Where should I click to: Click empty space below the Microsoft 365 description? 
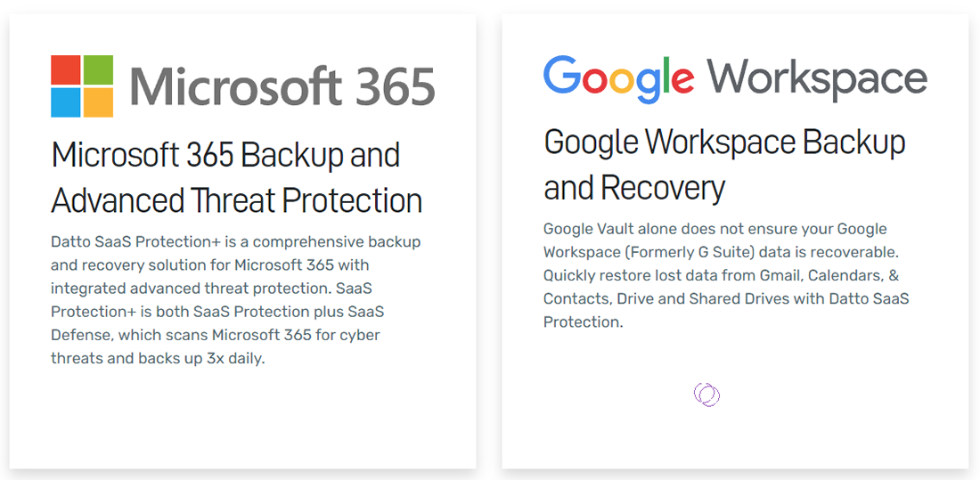coord(241,419)
